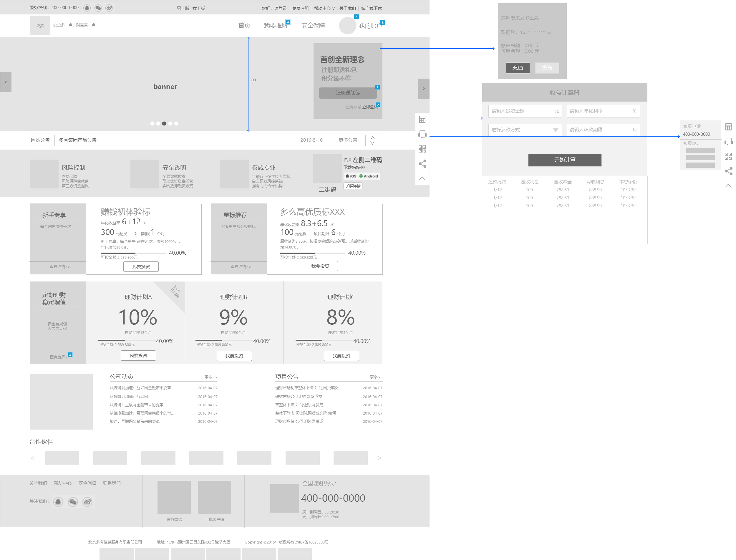Click the 充值 button in account popup
This screenshot has height=560, width=736.
(x=518, y=68)
